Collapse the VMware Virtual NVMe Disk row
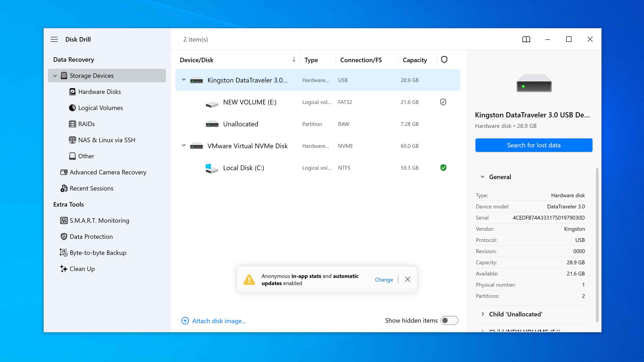This screenshot has width=644, height=362. click(x=184, y=146)
